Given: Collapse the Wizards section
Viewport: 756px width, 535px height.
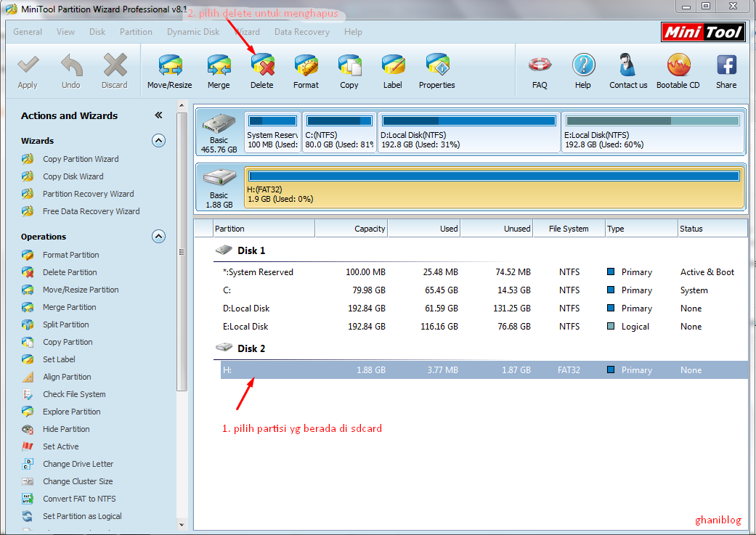Looking at the screenshot, I should point(158,141).
